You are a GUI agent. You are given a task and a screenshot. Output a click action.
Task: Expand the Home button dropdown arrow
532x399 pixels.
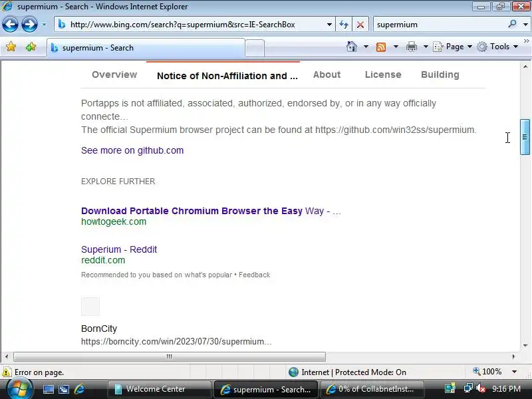[366, 47]
